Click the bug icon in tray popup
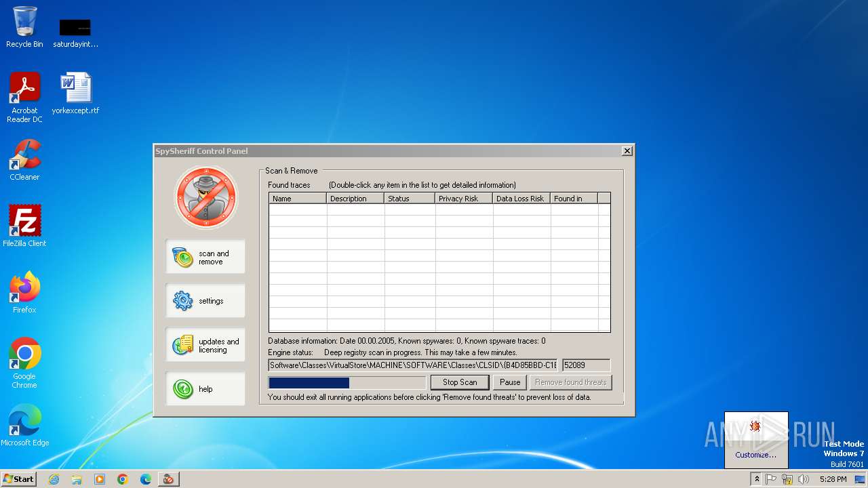This screenshot has height=488, width=868. tap(755, 426)
